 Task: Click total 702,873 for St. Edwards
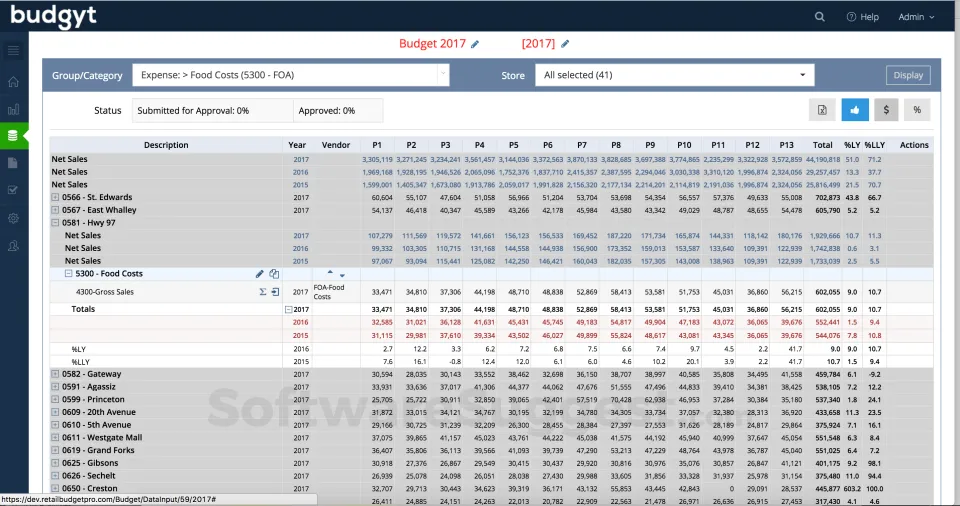point(828,198)
